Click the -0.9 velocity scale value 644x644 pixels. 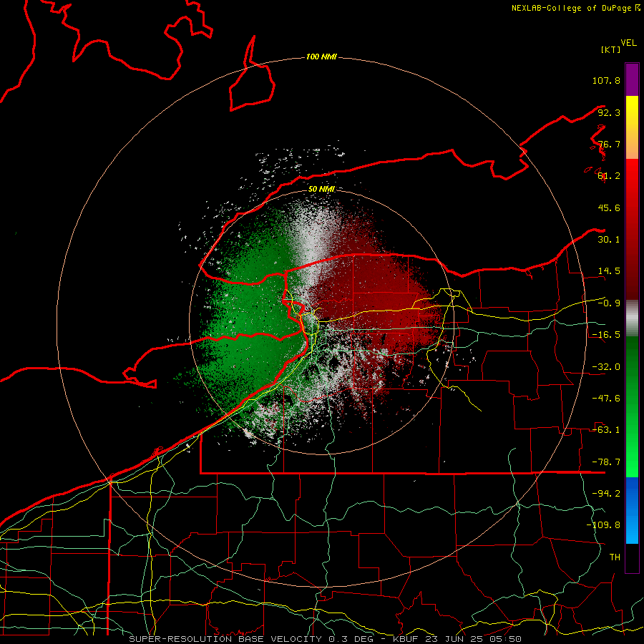click(609, 303)
